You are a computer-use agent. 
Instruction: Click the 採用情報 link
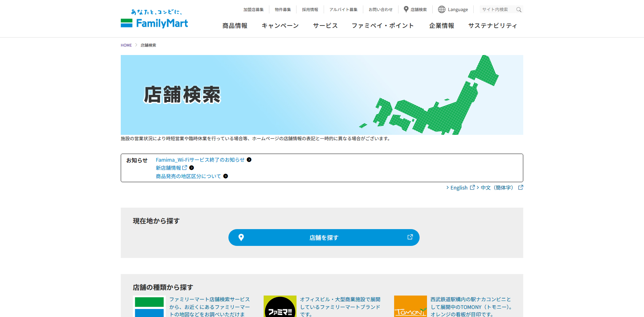pos(310,10)
